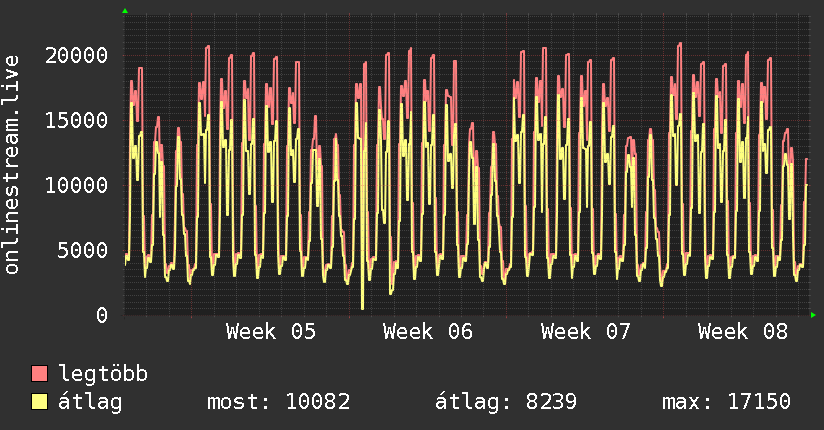824x430 pixels.
Task: Click the Week 08 axis label
Action: [x=743, y=332]
